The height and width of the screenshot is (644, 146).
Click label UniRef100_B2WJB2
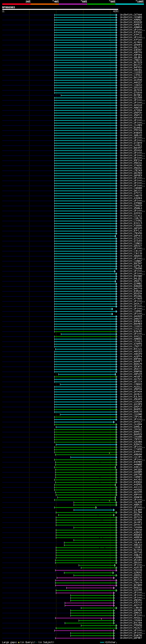coord(131,331)
